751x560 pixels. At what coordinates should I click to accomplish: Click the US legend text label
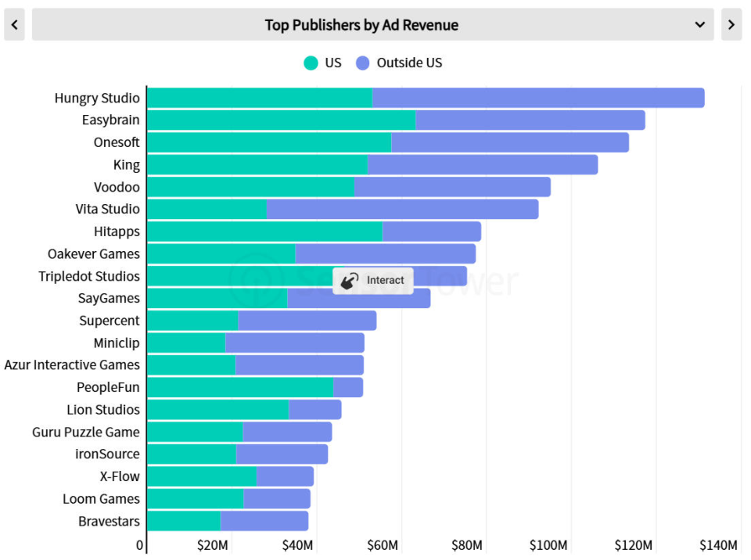(333, 63)
